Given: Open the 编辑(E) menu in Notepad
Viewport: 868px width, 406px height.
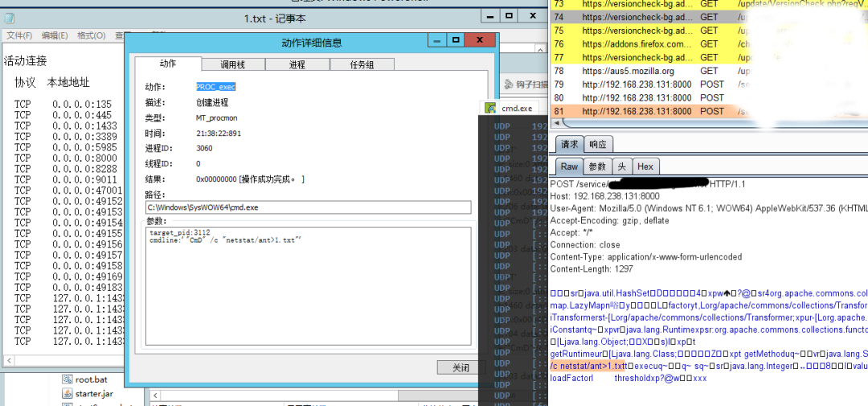Looking at the screenshot, I should click(x=55, y=35).
